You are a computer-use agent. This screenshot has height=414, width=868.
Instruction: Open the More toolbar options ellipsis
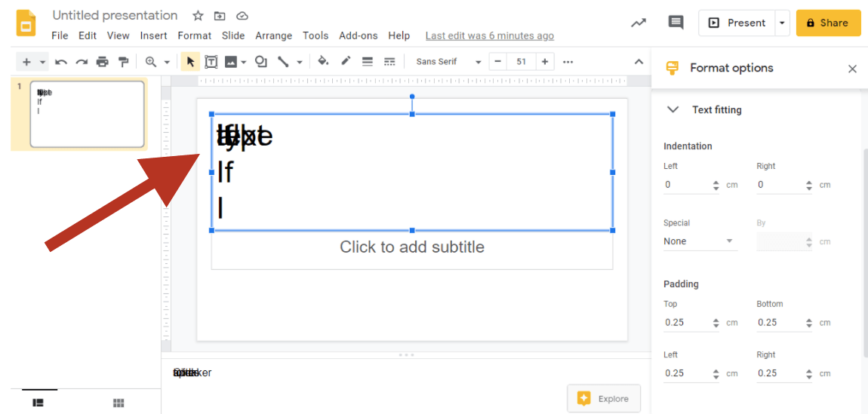pos(568,62)
